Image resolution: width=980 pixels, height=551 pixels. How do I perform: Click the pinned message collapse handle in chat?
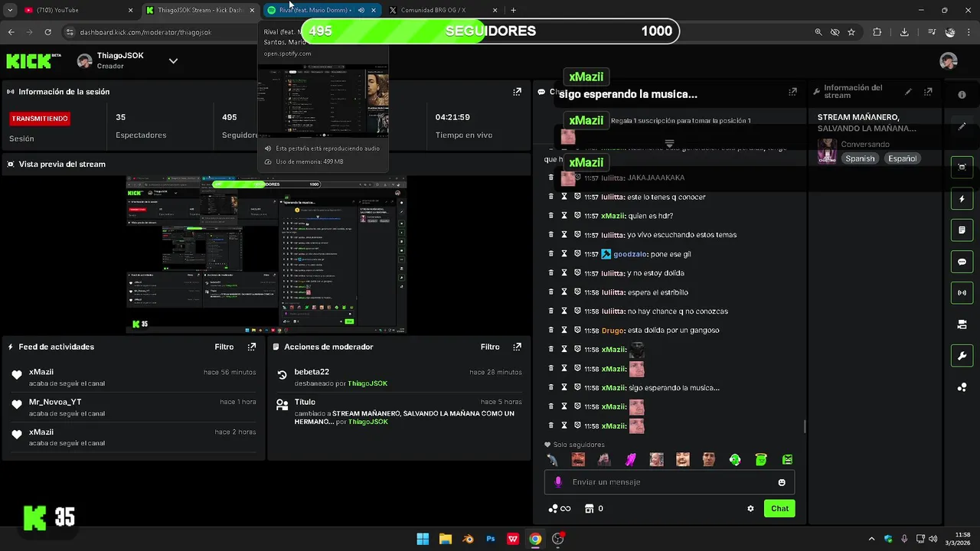[669, 144]
